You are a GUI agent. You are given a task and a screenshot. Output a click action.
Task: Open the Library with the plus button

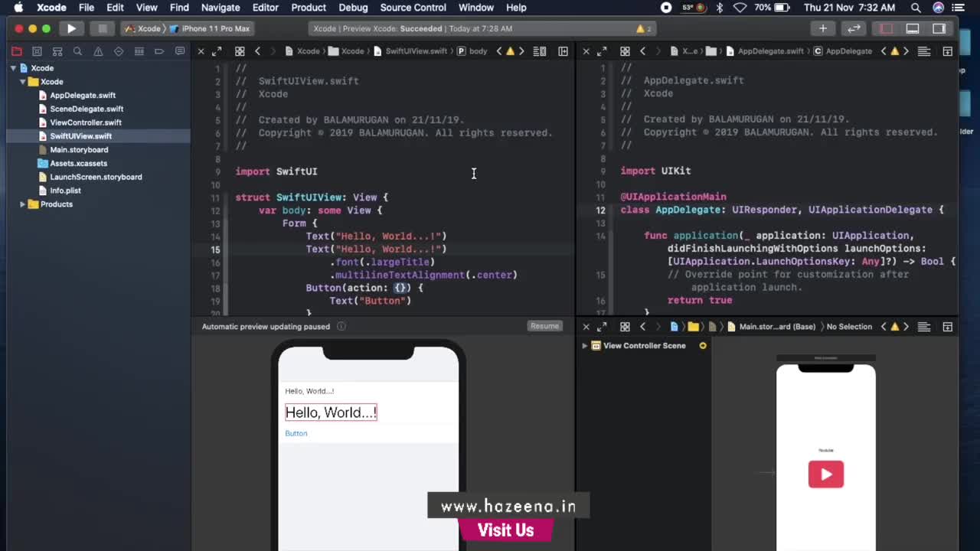823,28
